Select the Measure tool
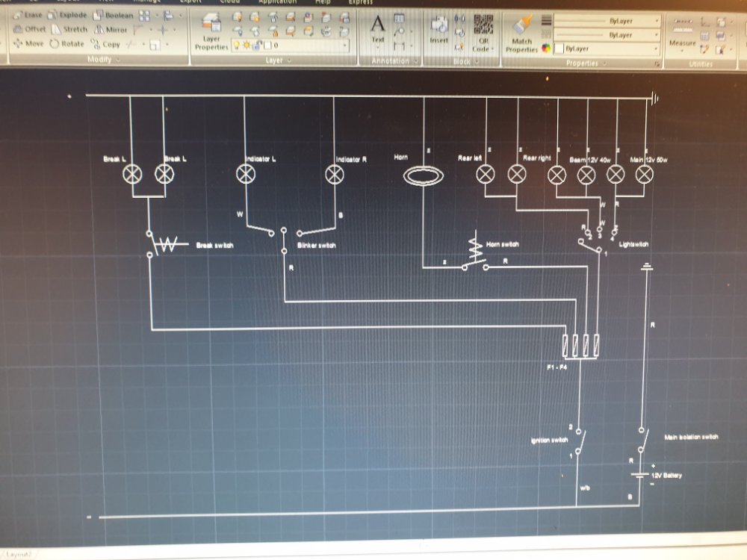 (682, 32)
